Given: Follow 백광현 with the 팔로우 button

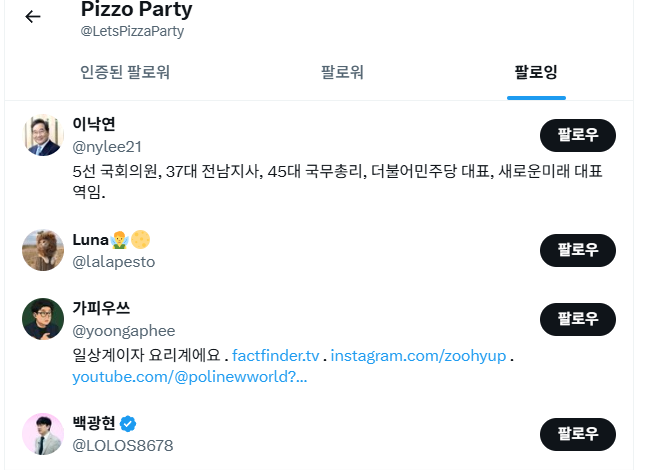Looking at the screenshot, I should point(578,434).
